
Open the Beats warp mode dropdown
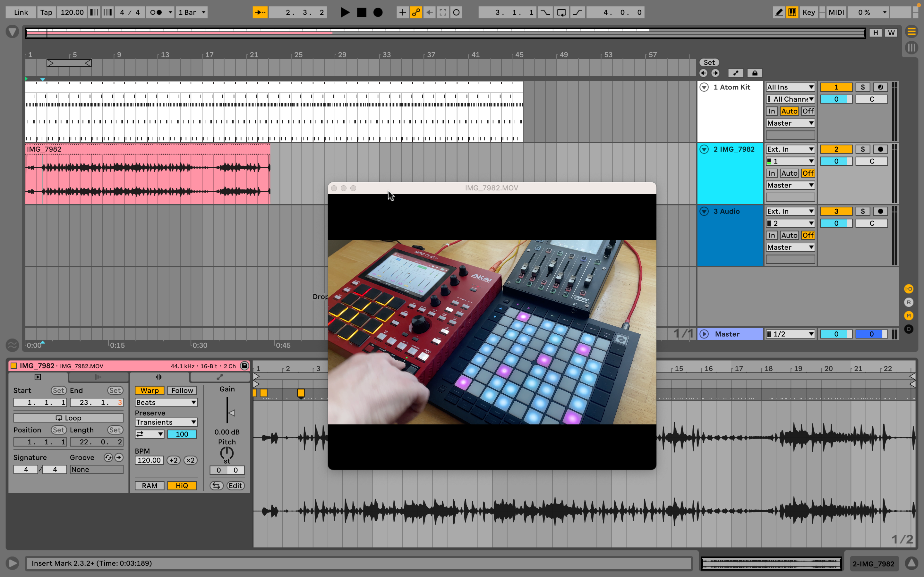[166, 402]
